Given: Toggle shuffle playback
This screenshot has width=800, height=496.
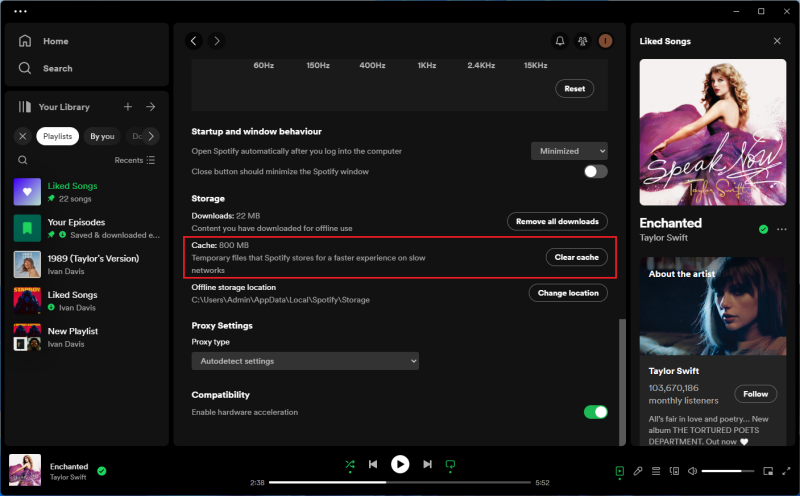Looking at the screenshot, I should (350, 464).
